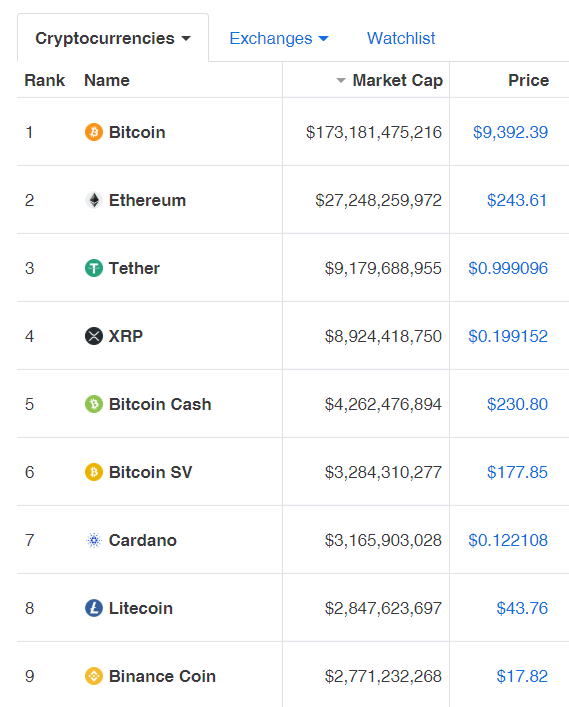Expand the Exchanges dropdown menu
569x707 pixels.
(279, 38)
